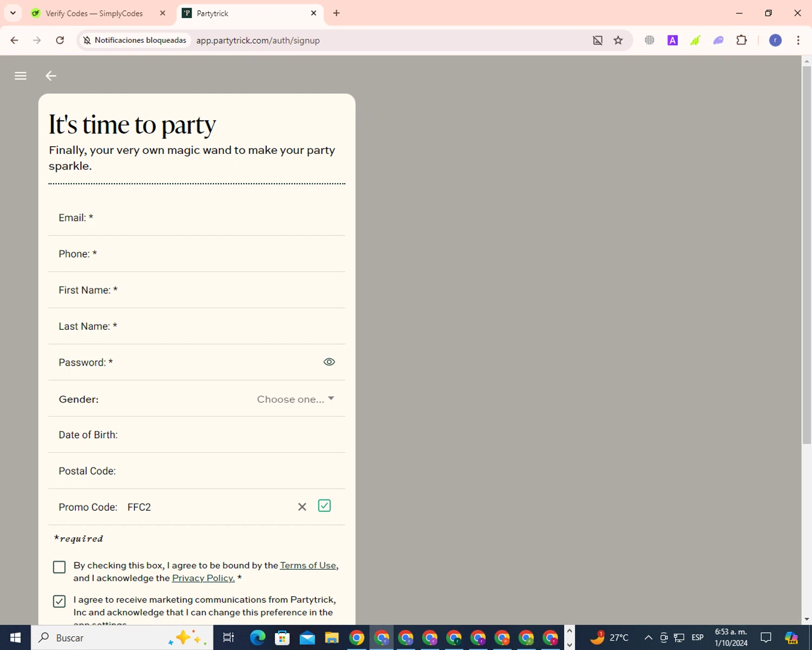Screen dimensions: 812x650
Task: Uncheck marketing communications checkbox
Action: point(60,601)
